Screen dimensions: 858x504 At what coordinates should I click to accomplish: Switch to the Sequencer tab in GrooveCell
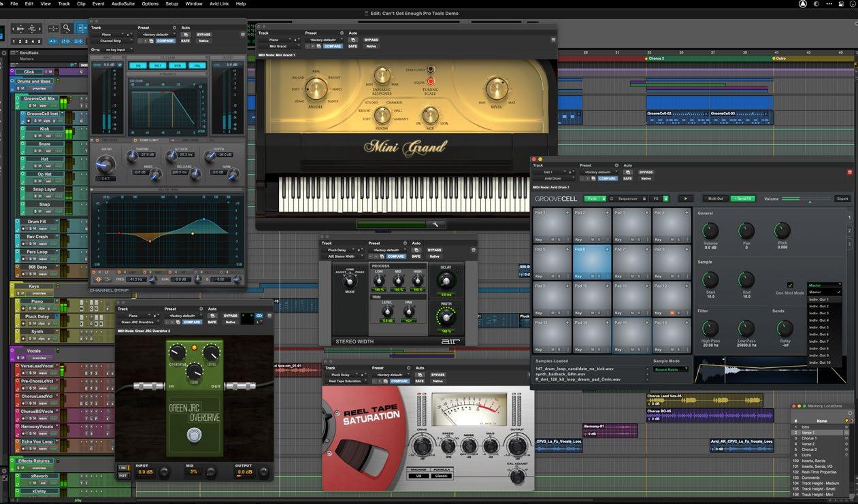click(x=627, y=199)
